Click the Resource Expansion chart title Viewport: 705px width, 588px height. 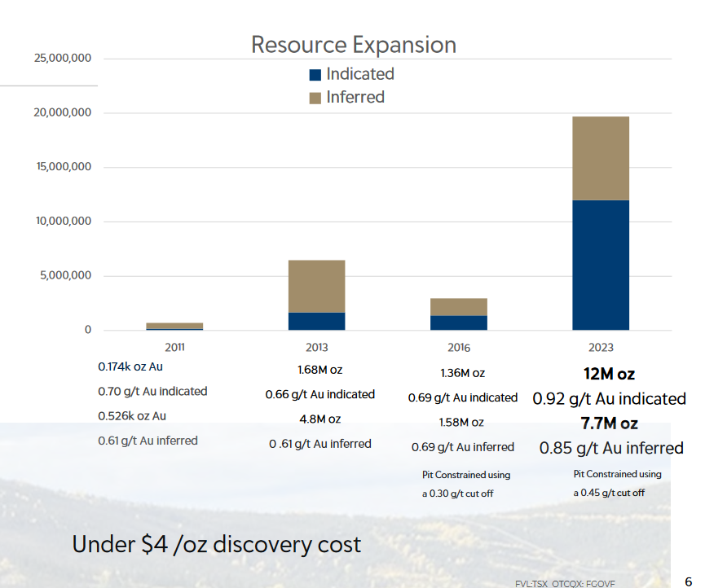tap(353, 44)
